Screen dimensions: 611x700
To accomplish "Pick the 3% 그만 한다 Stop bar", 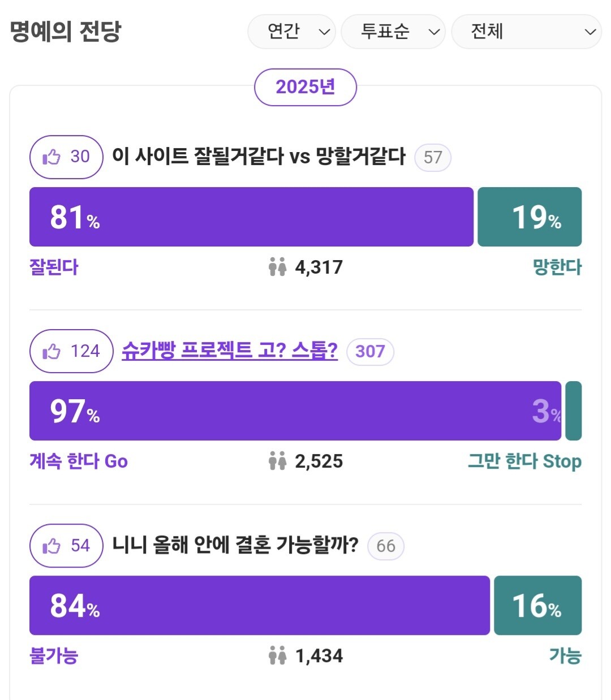I will click(573, 411).
